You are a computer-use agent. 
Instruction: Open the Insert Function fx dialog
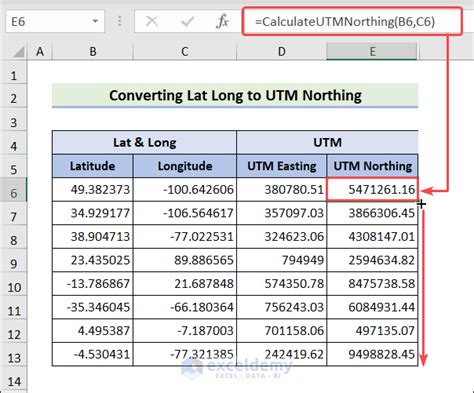[222, 22]
